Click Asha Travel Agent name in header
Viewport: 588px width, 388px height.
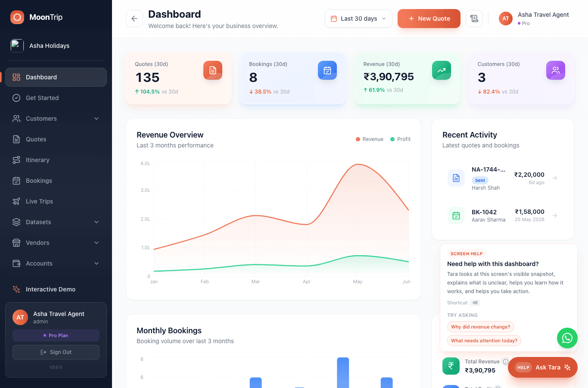pos(543,15)
